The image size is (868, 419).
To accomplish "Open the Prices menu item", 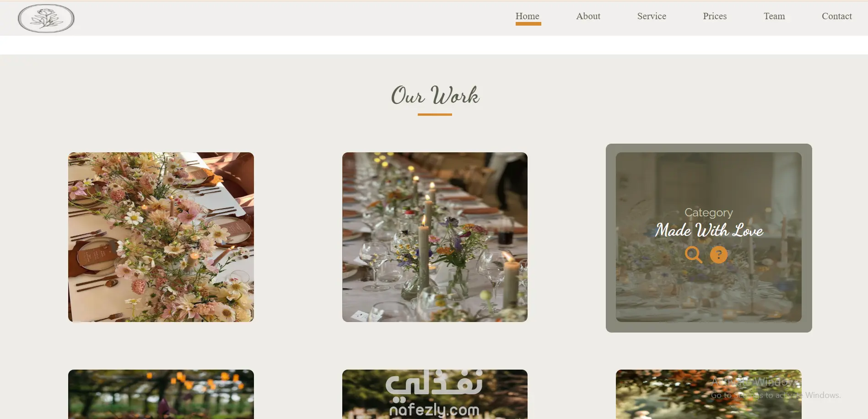I will [x=715, y=16].
